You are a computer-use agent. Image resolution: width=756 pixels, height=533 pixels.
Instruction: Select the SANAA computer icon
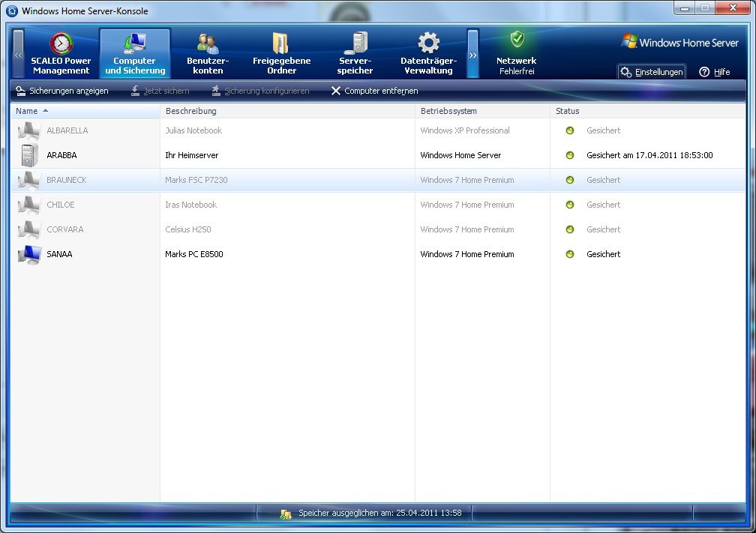click(29, 254)
